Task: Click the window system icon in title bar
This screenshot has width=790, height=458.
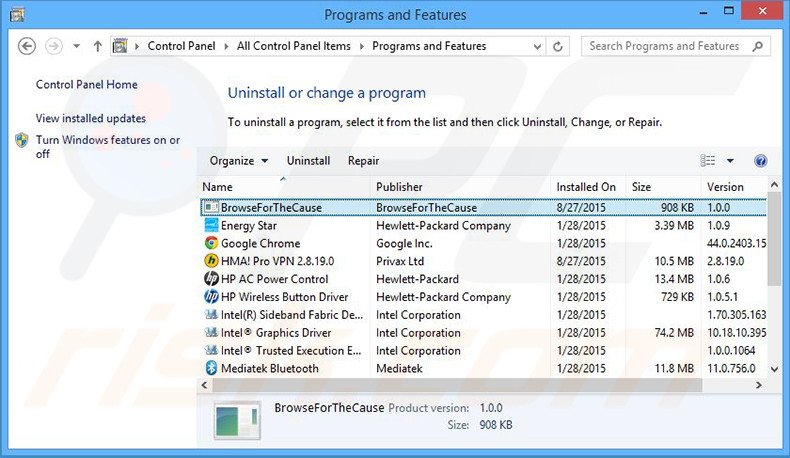Action: [x=17, y=14]
